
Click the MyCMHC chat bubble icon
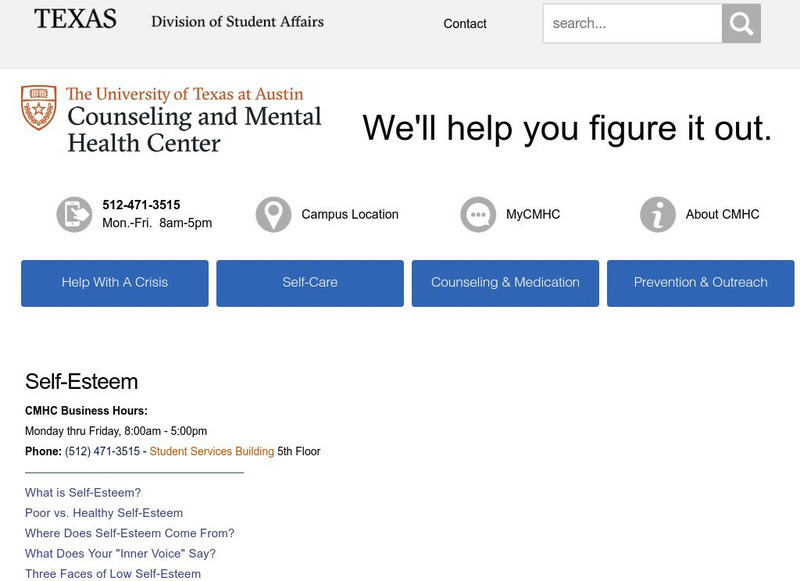(x=478, y=214)
